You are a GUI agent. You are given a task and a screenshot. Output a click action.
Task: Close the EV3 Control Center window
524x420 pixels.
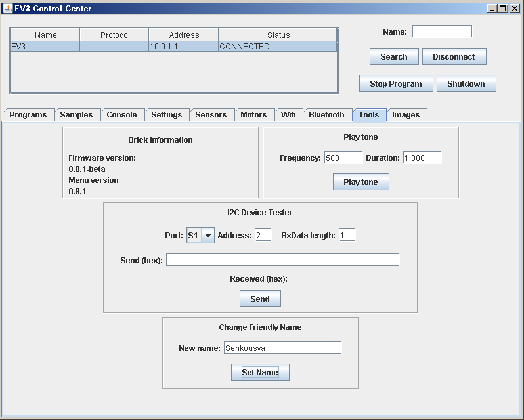[515, 9]
